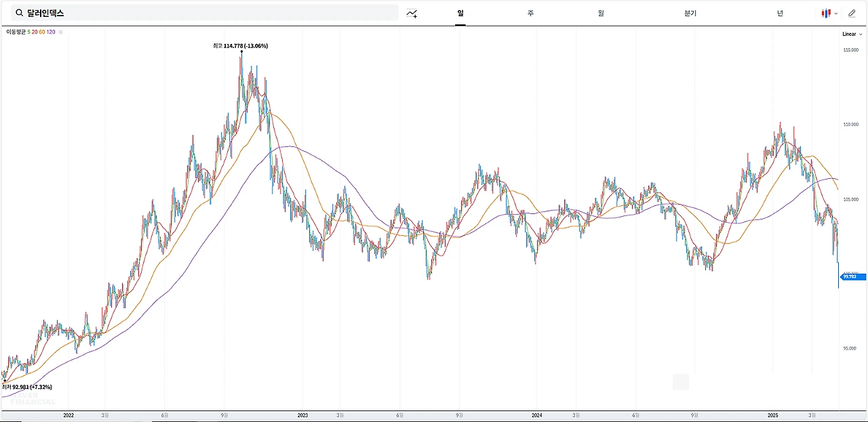Image resolution: width=868 pixels, height=422 pixels.
Task: Click the 60-period moving average value
Action: point(42,32)
